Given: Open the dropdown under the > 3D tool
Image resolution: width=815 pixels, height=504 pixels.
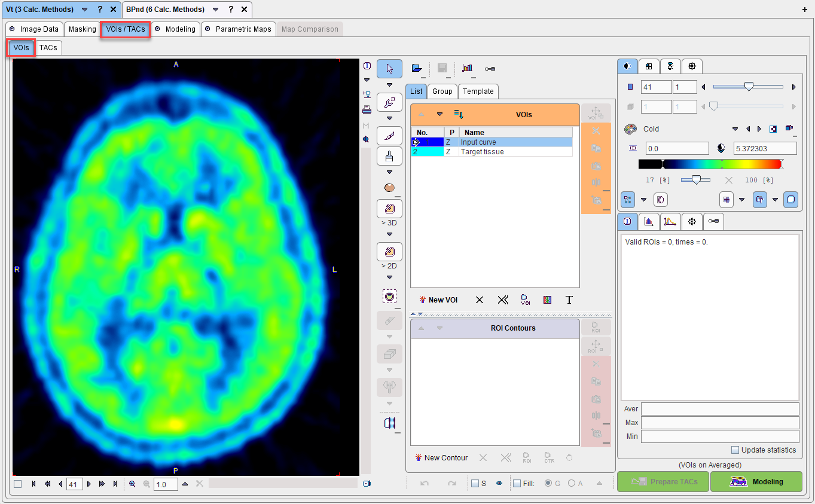Looking at the screenshot, I should click(389, 234).
